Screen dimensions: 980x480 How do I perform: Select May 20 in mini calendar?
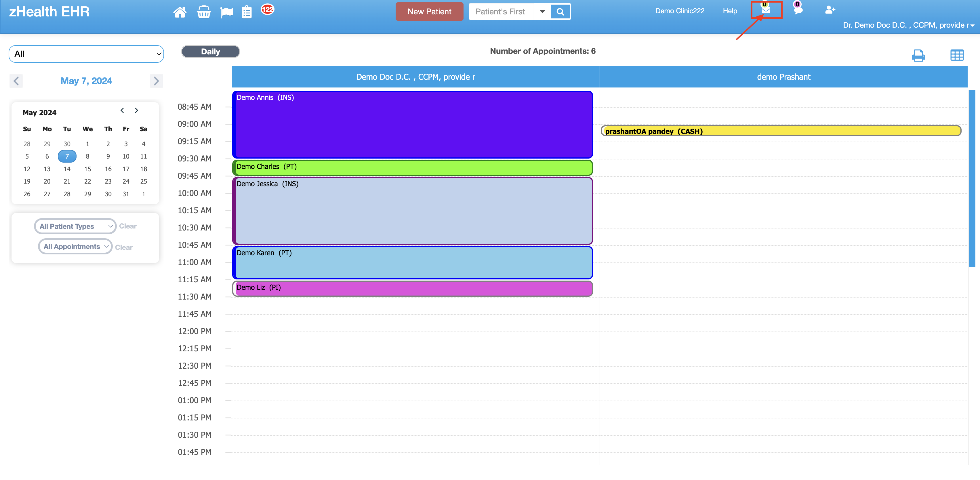click(47, 181)
